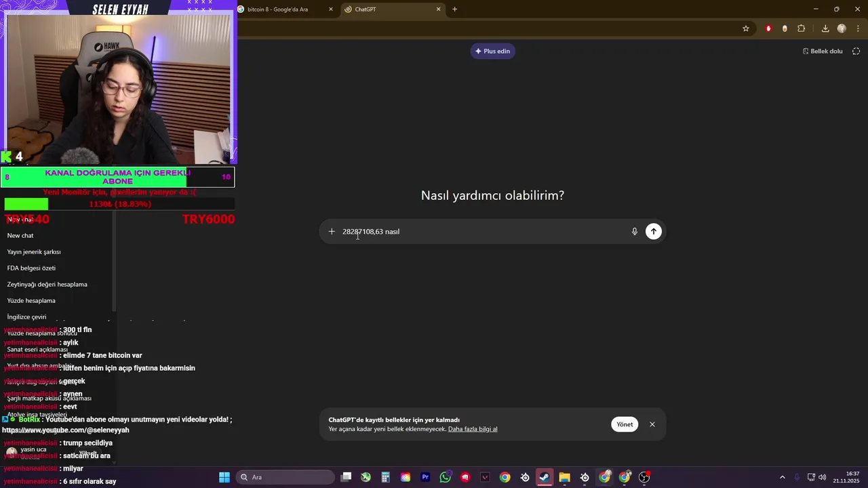Dismiss the memory full notification

(x=652, y=424)
